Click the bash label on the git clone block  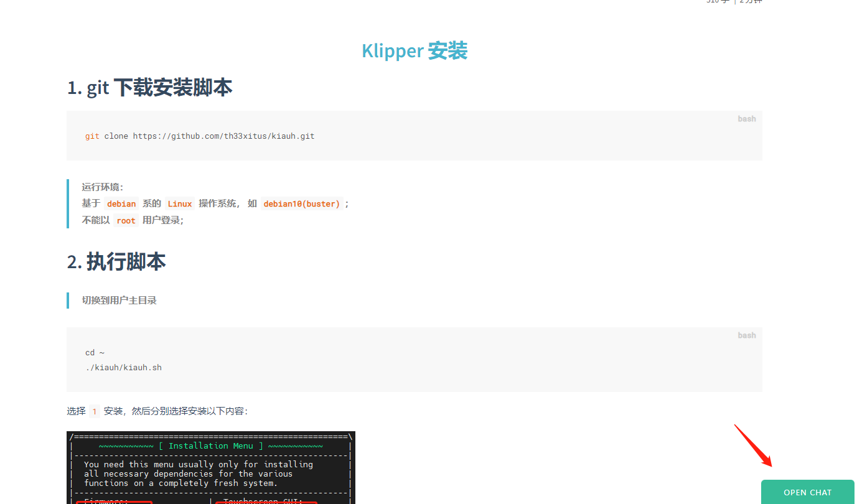[x=747, y=119]
